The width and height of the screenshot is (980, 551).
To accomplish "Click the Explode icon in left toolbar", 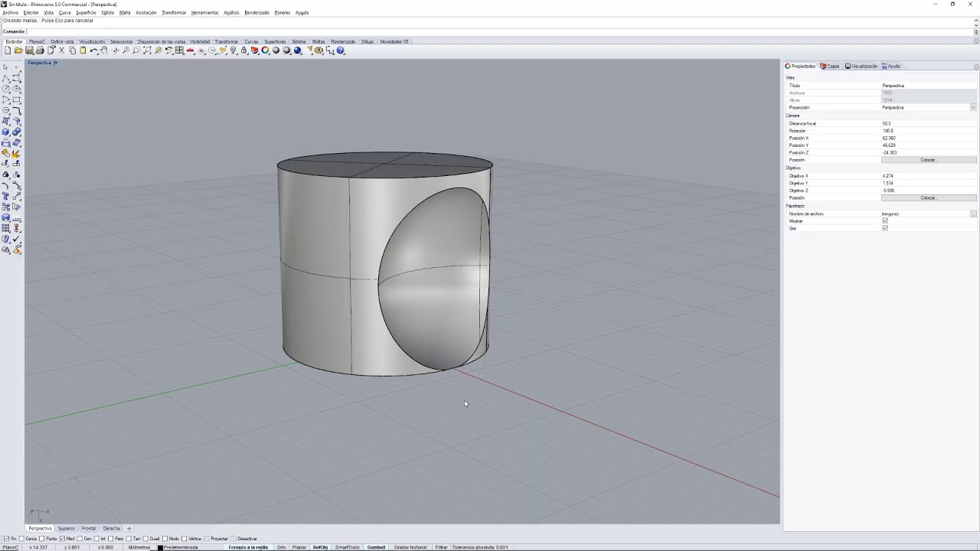I will pos(17,153).
